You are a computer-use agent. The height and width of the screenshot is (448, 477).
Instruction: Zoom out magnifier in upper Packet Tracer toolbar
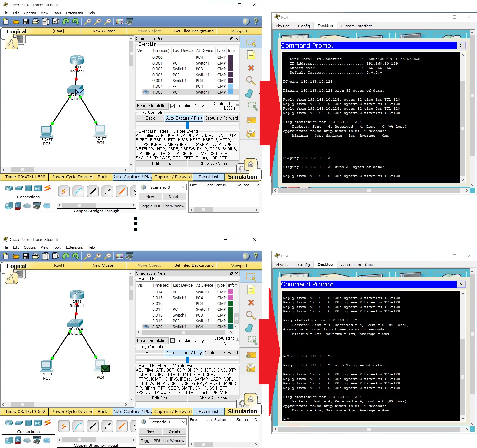point(107,22)
